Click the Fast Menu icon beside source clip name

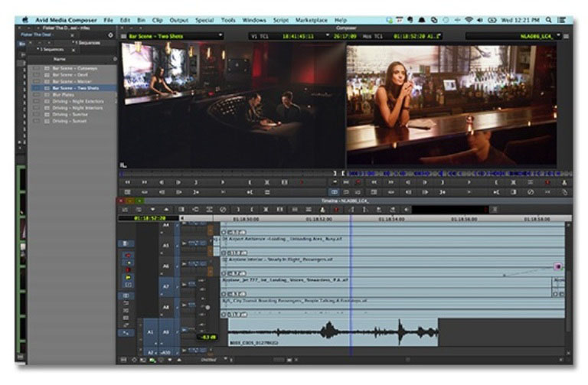point(124,35)
